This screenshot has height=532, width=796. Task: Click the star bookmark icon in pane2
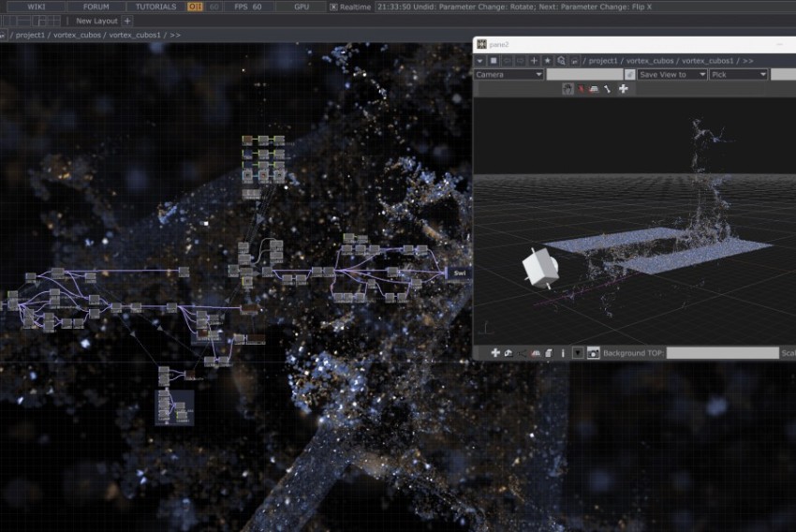tap(548, 60)
